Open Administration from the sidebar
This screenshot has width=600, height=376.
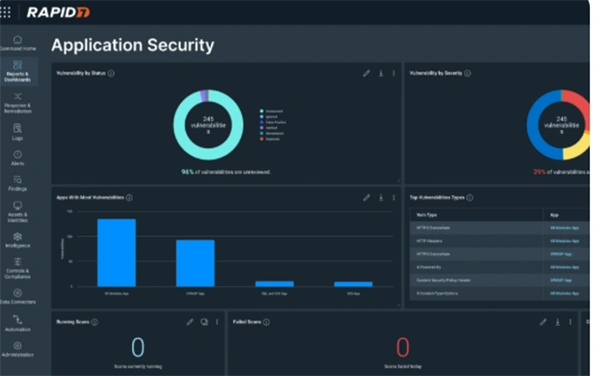18,350
